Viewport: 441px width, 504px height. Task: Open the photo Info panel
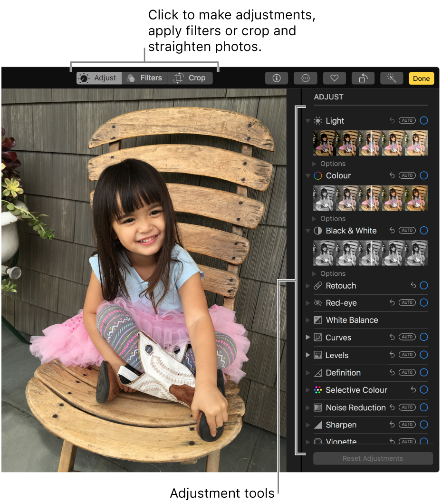pyautogui.click(x=277, y=78)
